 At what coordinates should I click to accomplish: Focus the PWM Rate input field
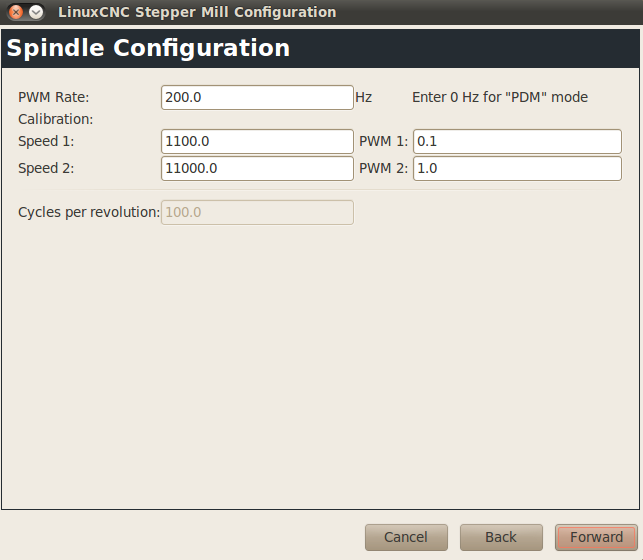pos(257,98)
